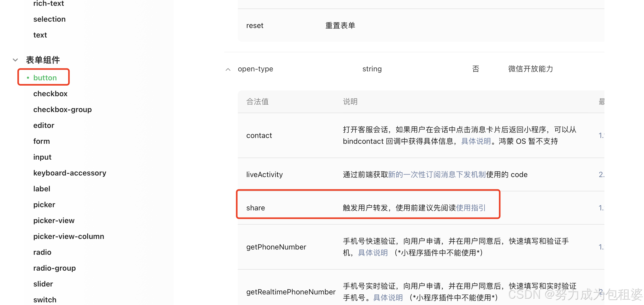
Task: Select input in the sidebar
Action: click(42, 157)
